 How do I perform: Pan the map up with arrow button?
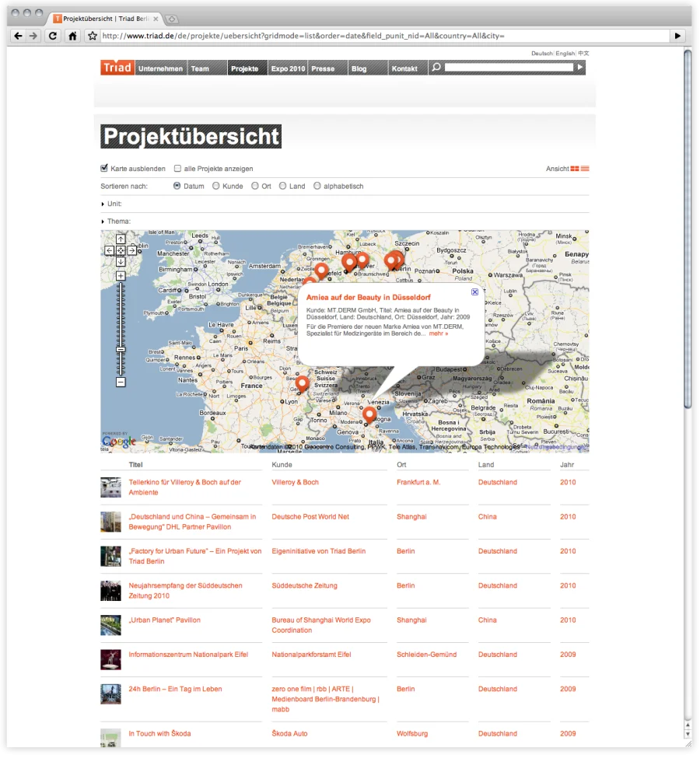[x=121, y=239]
